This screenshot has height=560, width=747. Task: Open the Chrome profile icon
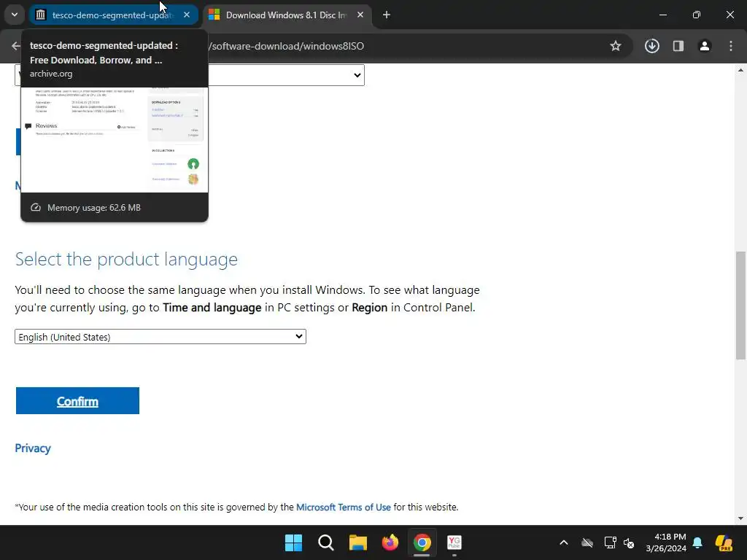click(705, 46)
